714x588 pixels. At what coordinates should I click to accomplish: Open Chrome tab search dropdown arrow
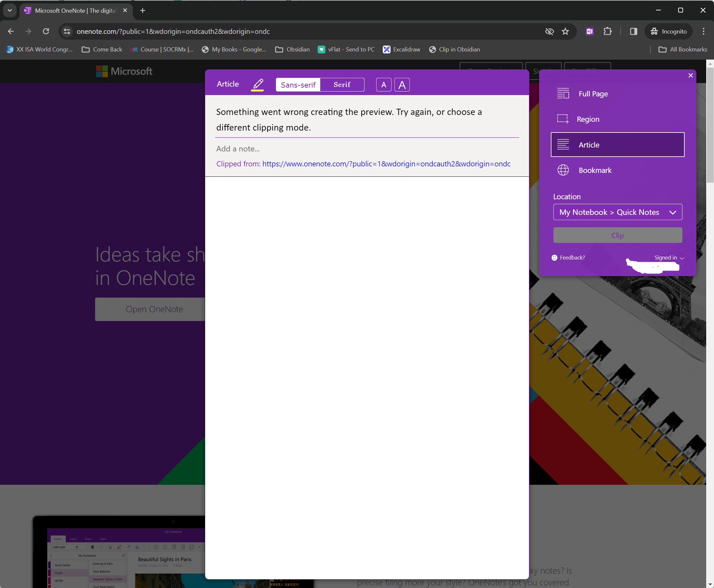10,10
